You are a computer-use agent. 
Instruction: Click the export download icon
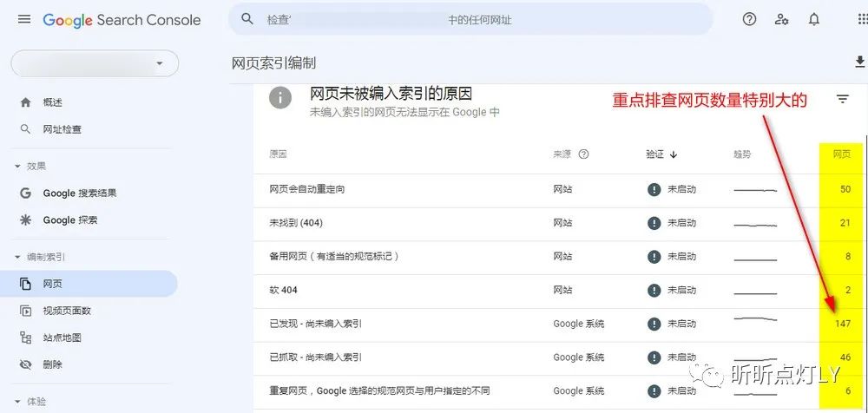coord(860,62)
